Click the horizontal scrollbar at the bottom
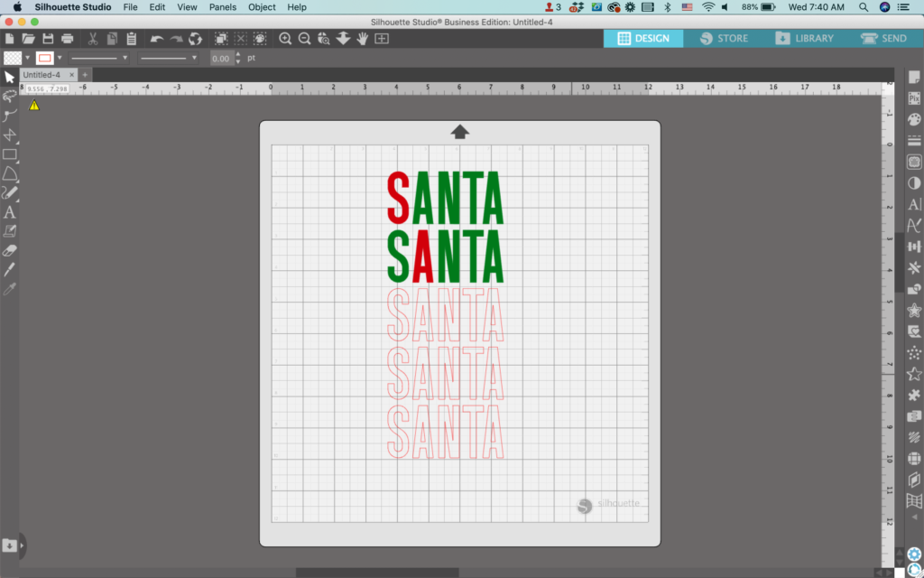Screen dimensions: 924x578 click(x=377, y=573)
